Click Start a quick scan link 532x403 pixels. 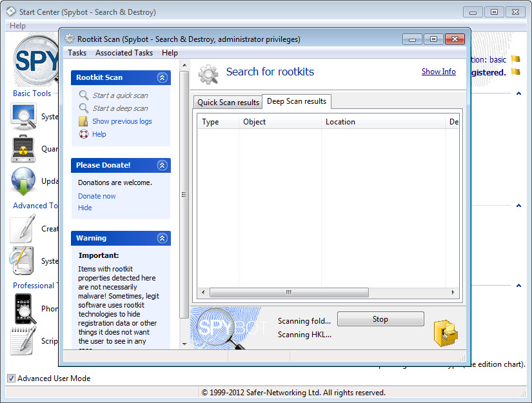tap(120, 95)
